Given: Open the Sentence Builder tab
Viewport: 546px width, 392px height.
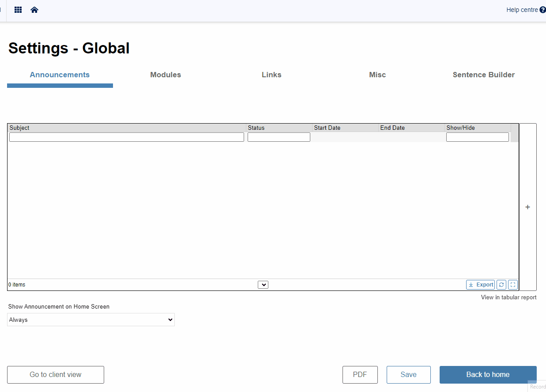Looking at the screenshot, I should pos(484,75).
